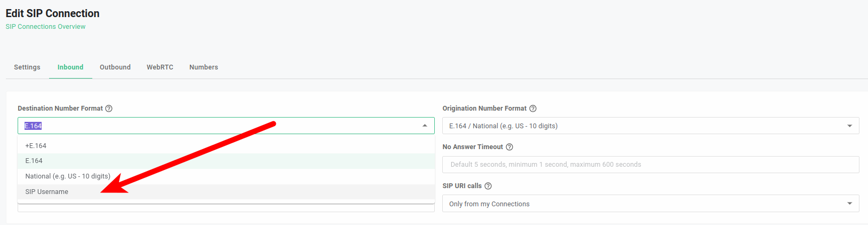
Task: Choose E.164 from the list
Action: 226,161
